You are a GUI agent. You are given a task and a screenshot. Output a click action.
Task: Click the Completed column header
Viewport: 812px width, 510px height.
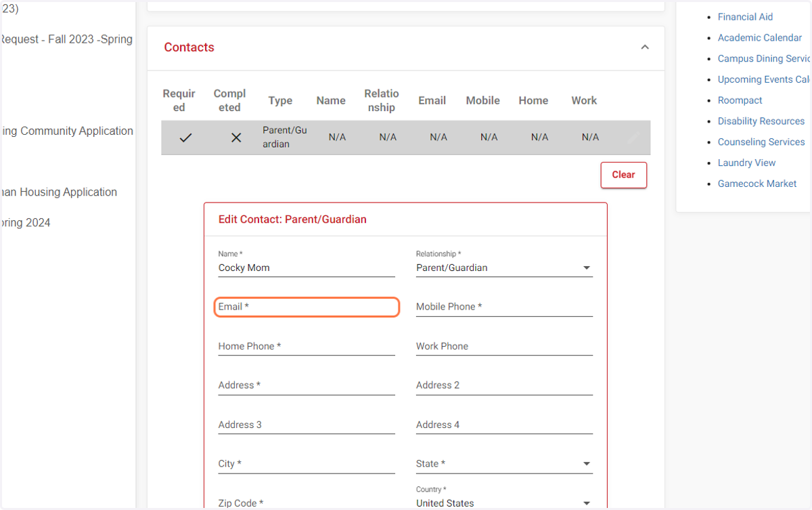pyautogui.click(x=229, y=100)
